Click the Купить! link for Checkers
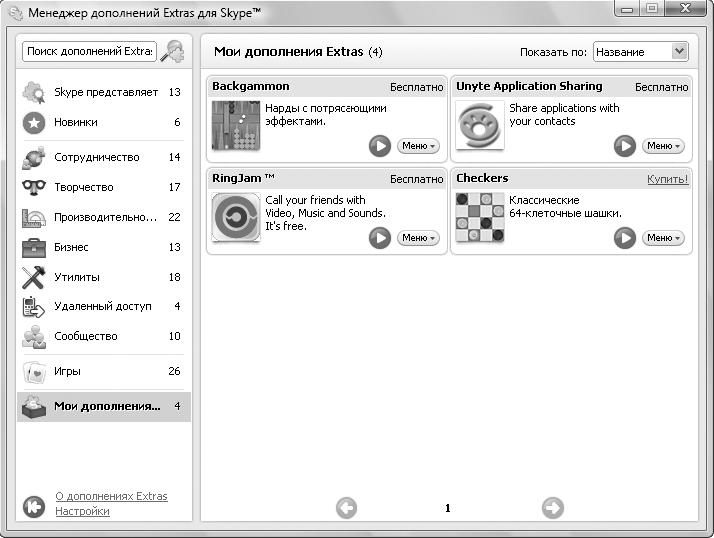Viewport: 714px width, 538px height. click(667, 179)
